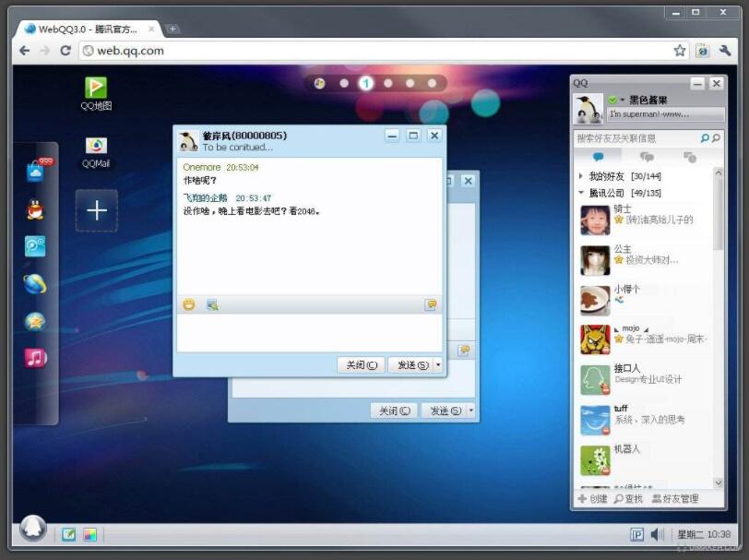Add a new app with the plus tile
The image size is (749, 560).
(x=97, y=210)
